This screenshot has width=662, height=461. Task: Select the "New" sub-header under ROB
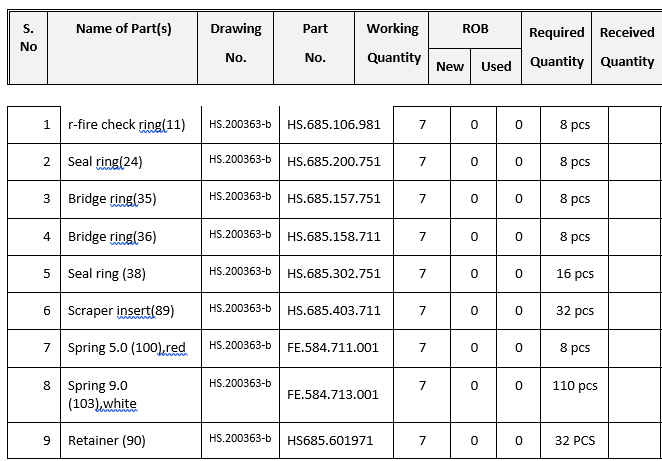(450, 67)
